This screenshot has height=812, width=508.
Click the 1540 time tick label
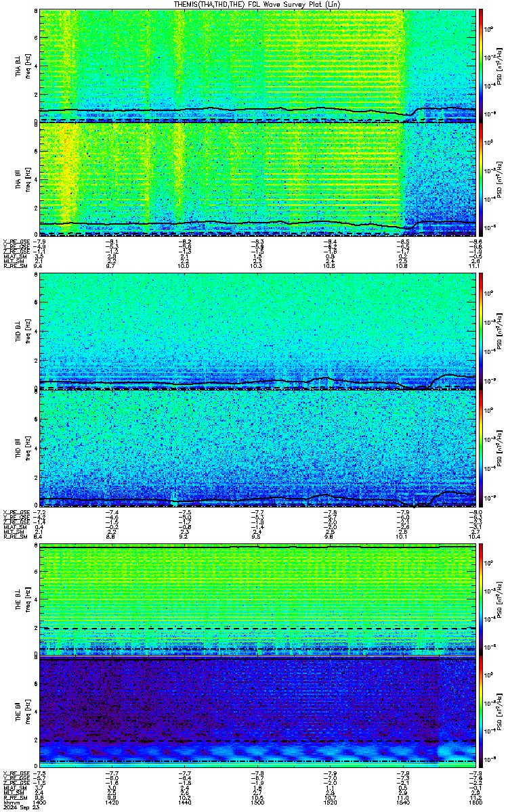403,803
